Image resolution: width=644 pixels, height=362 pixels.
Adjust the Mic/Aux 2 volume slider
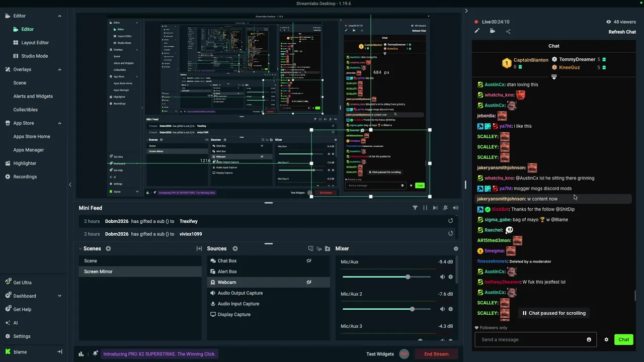pos(386,309)
